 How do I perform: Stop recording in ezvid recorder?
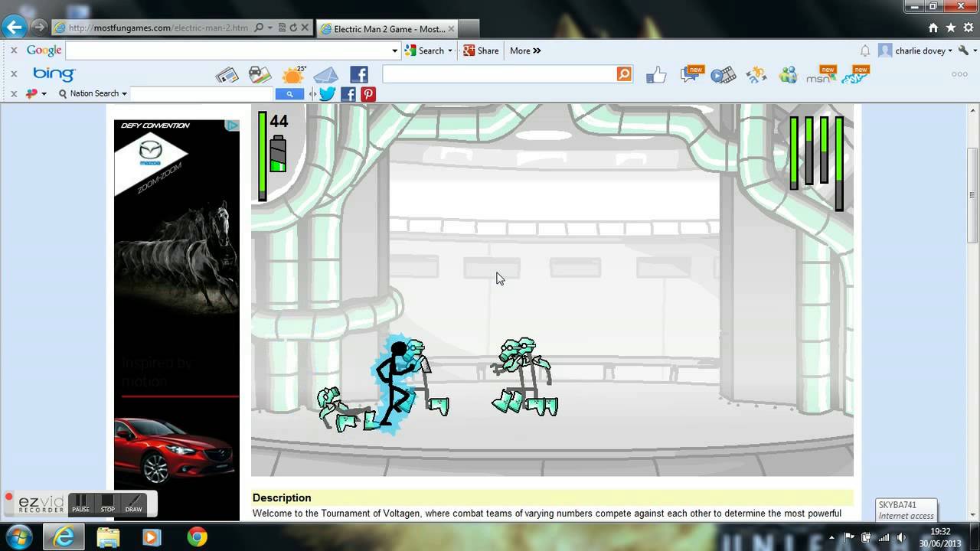[108, 504]
